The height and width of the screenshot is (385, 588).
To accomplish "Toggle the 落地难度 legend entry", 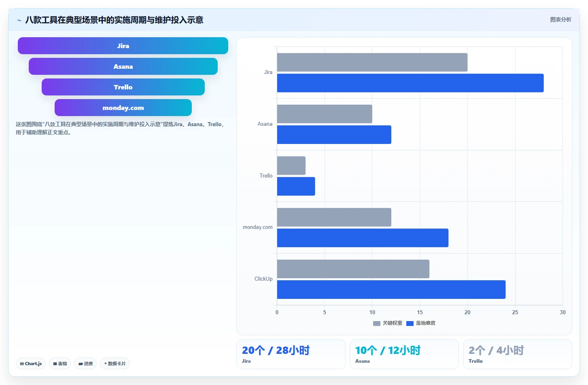I will click(421, 323).
